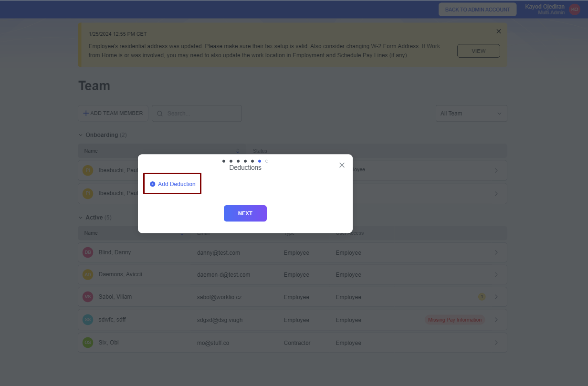Viewport: 588px width, 386px height.
Task: Collapse the Active team section
Action: coord(81,218)
